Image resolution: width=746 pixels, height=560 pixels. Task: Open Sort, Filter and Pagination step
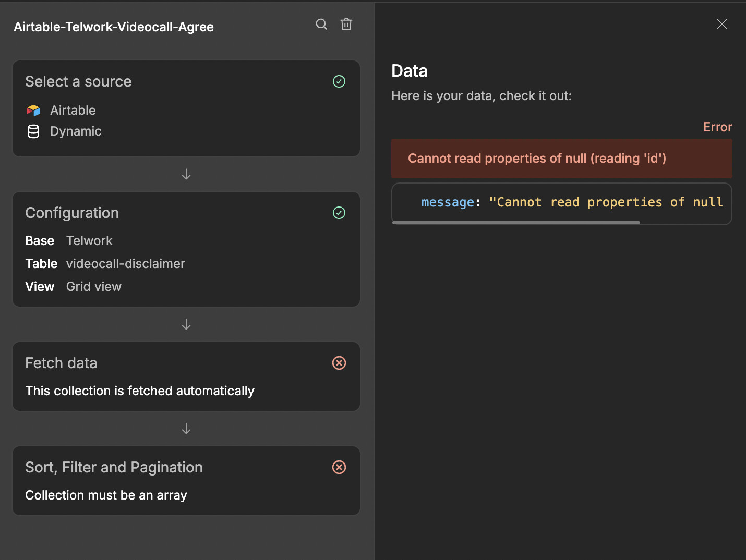186,481
